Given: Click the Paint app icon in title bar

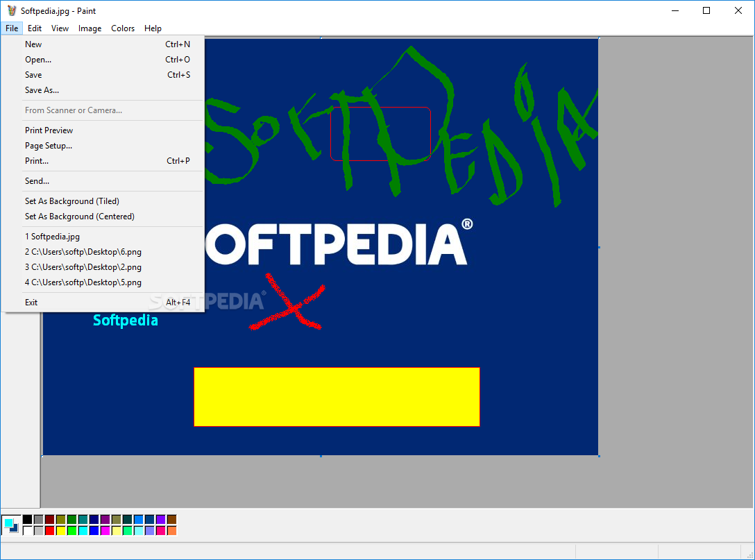Looking at the screenshot, I should 11,10.
